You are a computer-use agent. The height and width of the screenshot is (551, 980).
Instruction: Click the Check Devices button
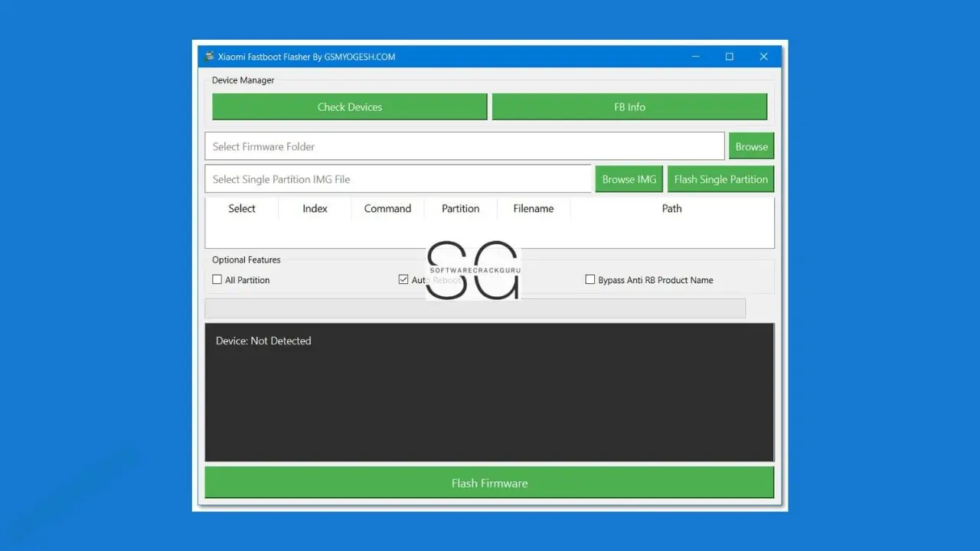pos(349,106)
